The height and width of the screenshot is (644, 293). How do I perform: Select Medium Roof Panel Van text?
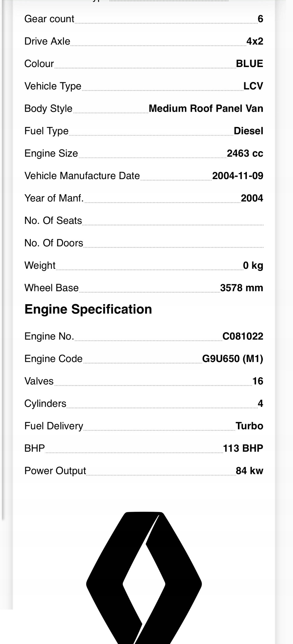(206, 109)
